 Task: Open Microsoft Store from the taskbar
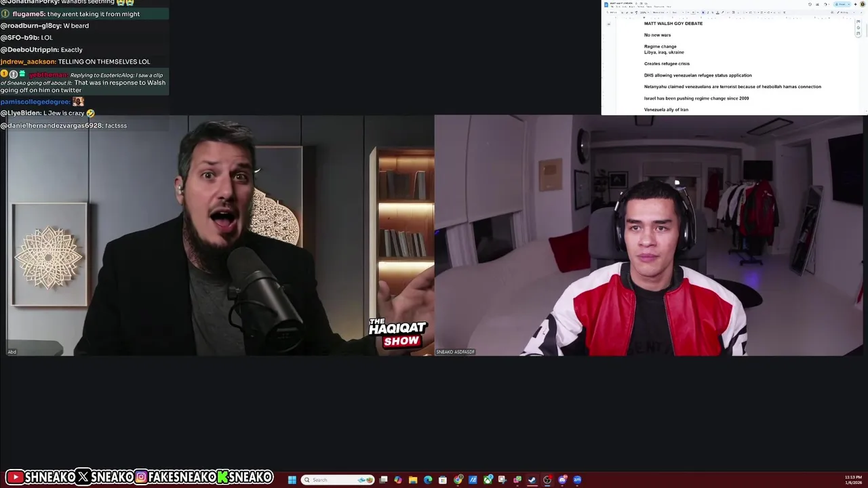[443, 480]
